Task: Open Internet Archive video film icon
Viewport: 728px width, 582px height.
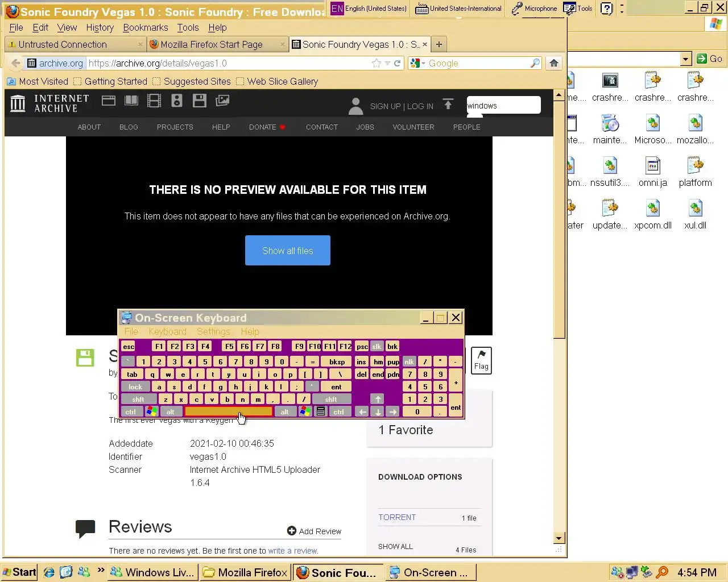Action: [154, 101]
